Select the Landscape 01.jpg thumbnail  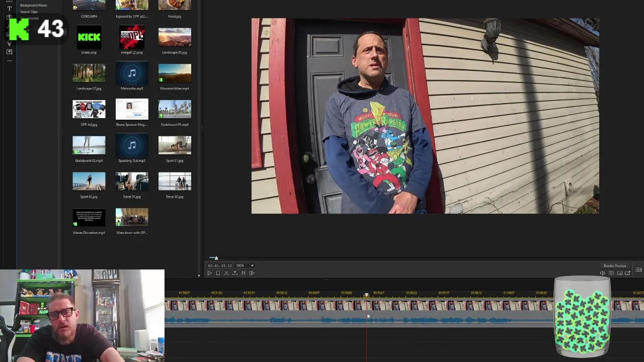click(175, 37)
